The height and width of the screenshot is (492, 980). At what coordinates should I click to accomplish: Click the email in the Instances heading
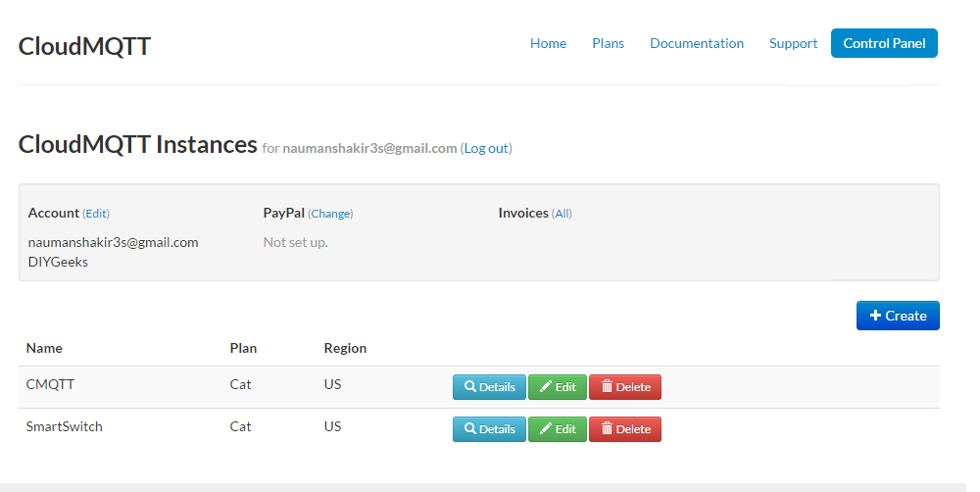369,148
